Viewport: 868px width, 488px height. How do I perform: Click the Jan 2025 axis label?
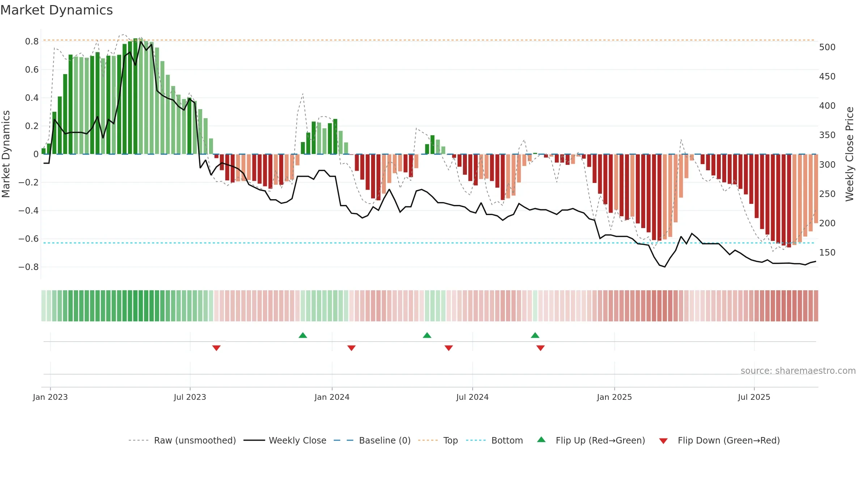614,397
